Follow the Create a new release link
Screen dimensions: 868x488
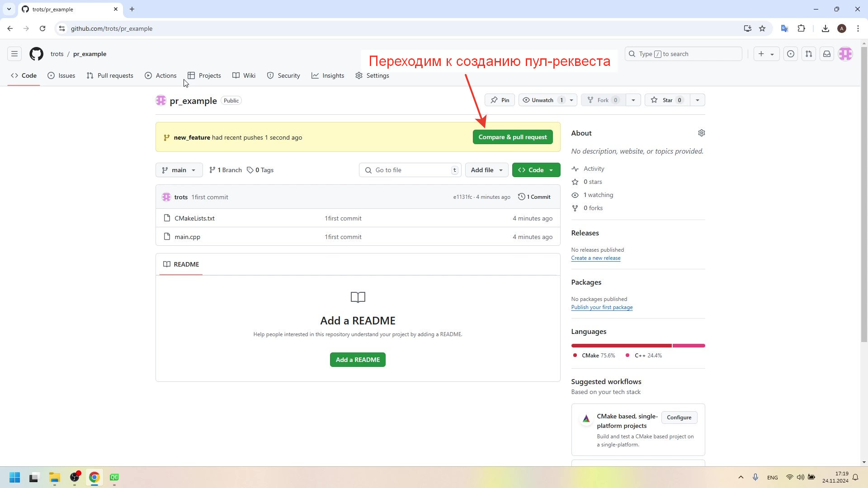coord(595,258)
